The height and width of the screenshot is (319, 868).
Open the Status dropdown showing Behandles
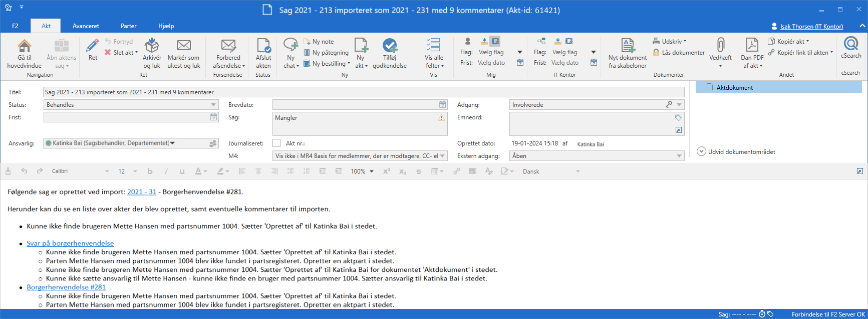pos(213,105)
